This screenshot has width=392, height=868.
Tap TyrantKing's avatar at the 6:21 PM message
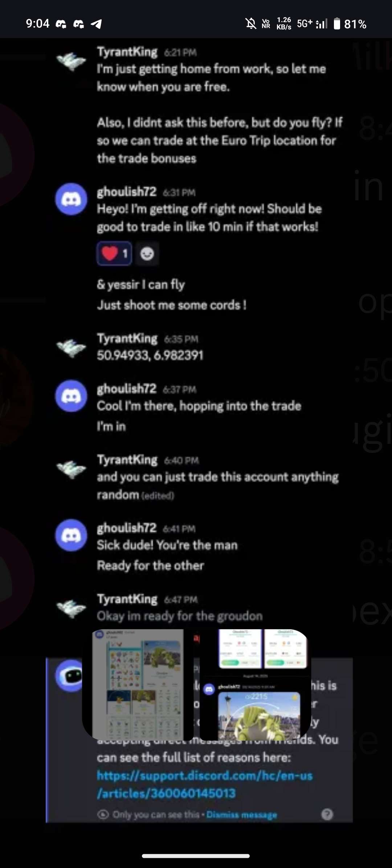[x=71, y=61]
